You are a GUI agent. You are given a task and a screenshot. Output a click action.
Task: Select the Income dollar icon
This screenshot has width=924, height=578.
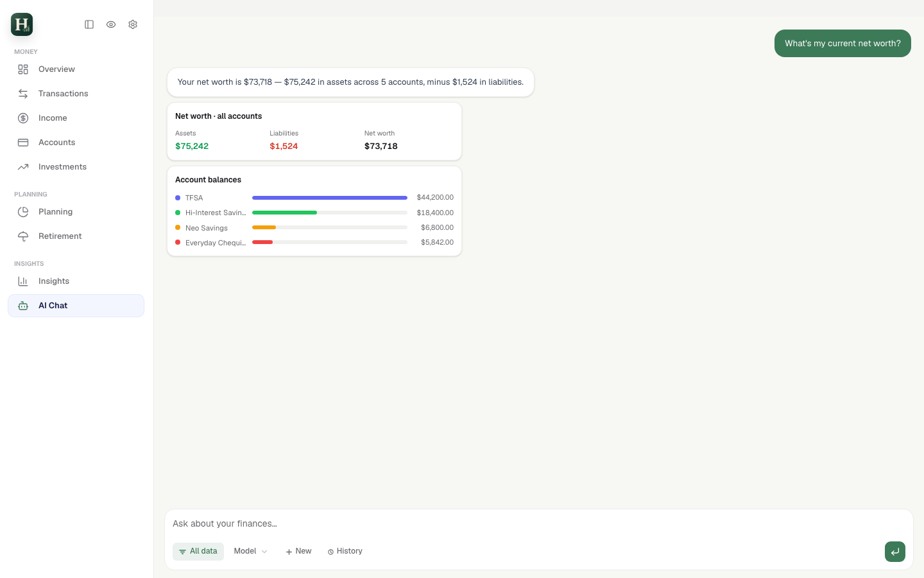[x=23, y=118]
